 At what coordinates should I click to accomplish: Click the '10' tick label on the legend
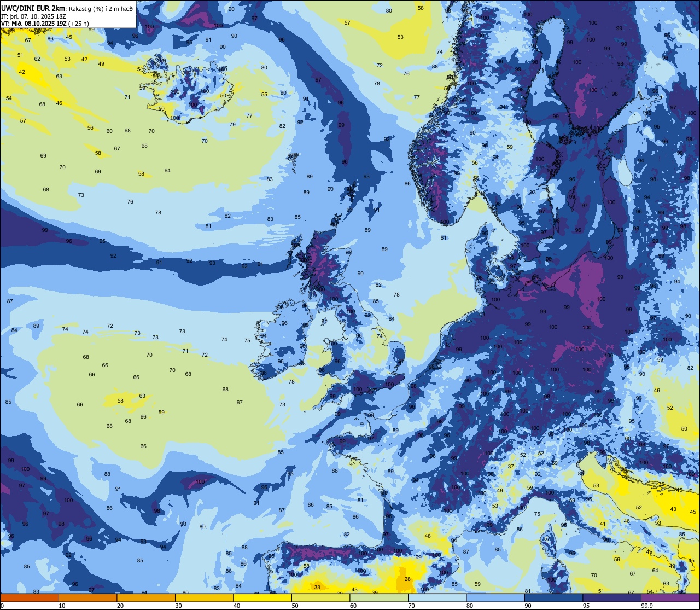pos(62,606)
